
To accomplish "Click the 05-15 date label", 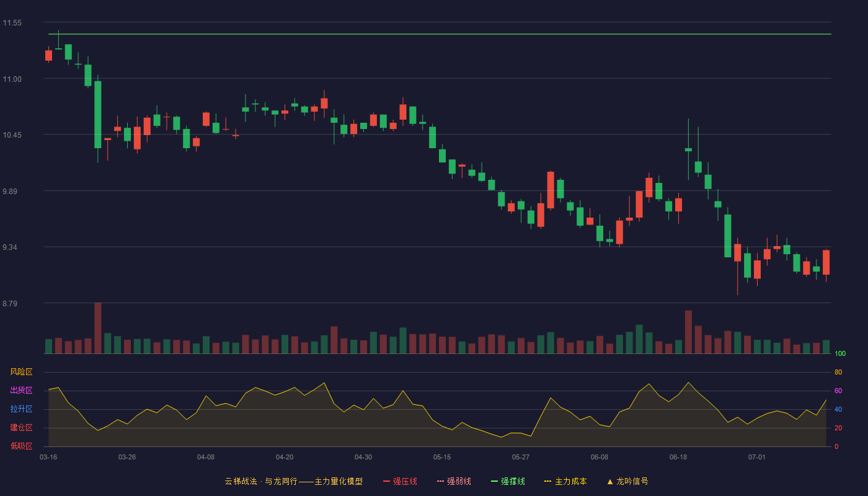I will click(442, 457).
